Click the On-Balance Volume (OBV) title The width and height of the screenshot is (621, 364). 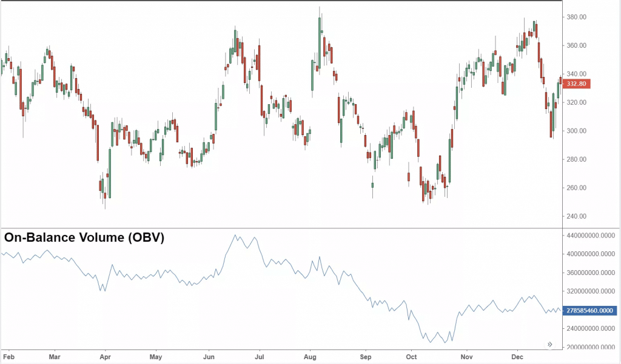coord(84,238)
